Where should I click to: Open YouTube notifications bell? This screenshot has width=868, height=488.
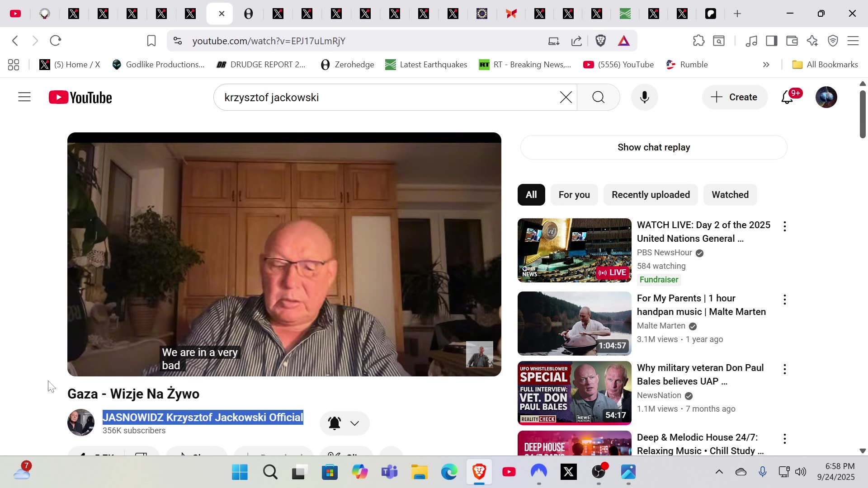click(787, 97)
